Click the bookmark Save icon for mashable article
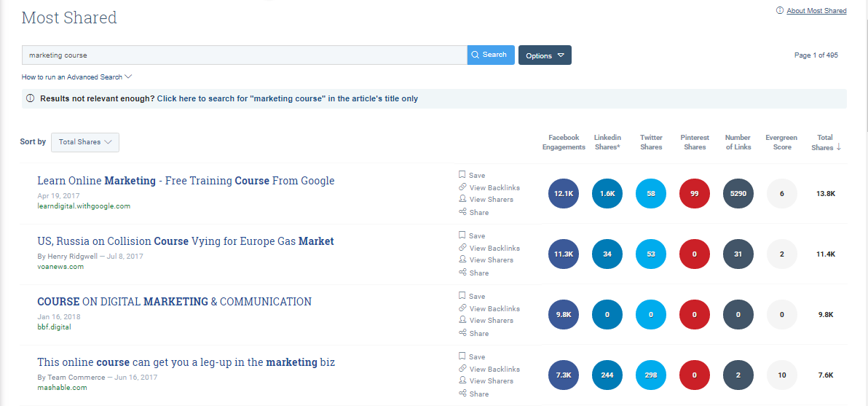868x406 pixels. click(462, 356)
